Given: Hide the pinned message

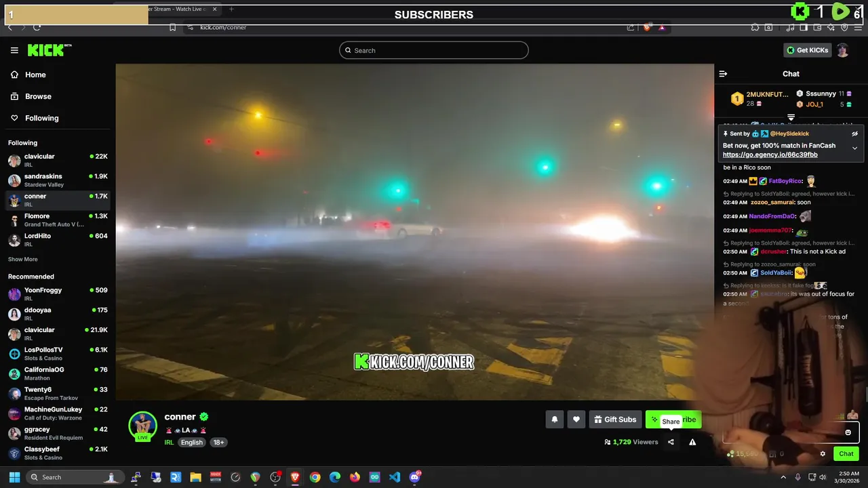Looking at the screenshot, I should coord(854,134).
